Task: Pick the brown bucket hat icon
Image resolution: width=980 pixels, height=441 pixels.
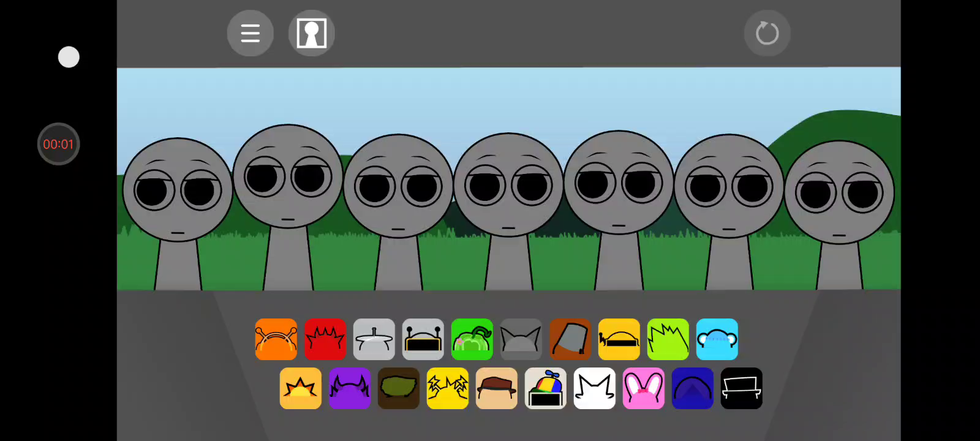Action: (570, 339)
